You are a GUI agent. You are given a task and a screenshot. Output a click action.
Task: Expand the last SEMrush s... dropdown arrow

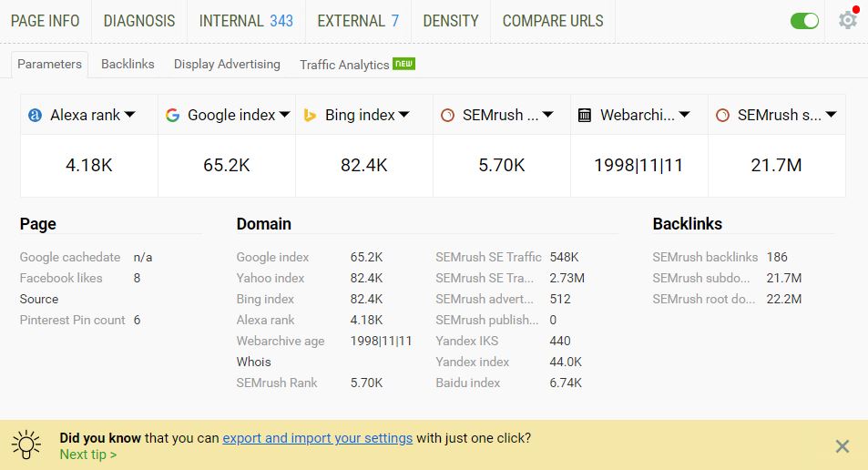[831, 115]
